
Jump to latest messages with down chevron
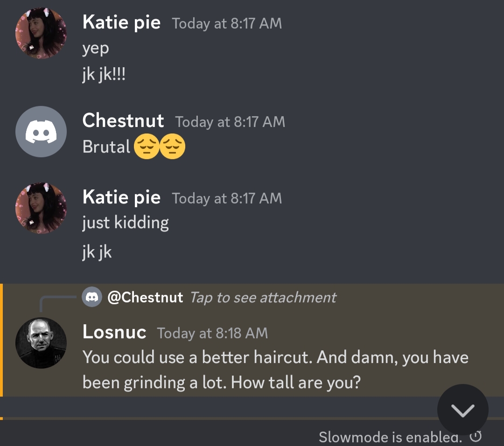click(462, 410)
